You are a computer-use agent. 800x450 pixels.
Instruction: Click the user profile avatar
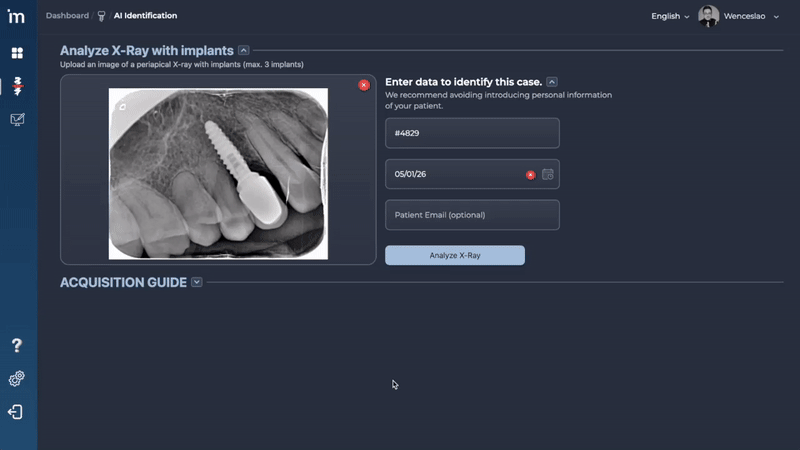(708, 16)
